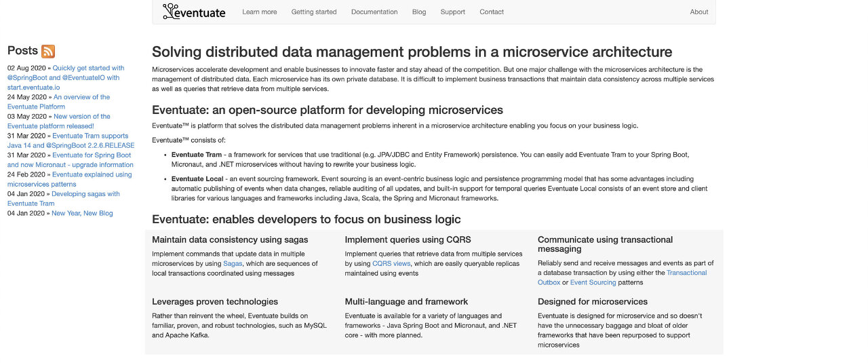The width and height of the screenshot is (868, 363).
Task: Open the Documentation menu item
Action: click(374, 12)
